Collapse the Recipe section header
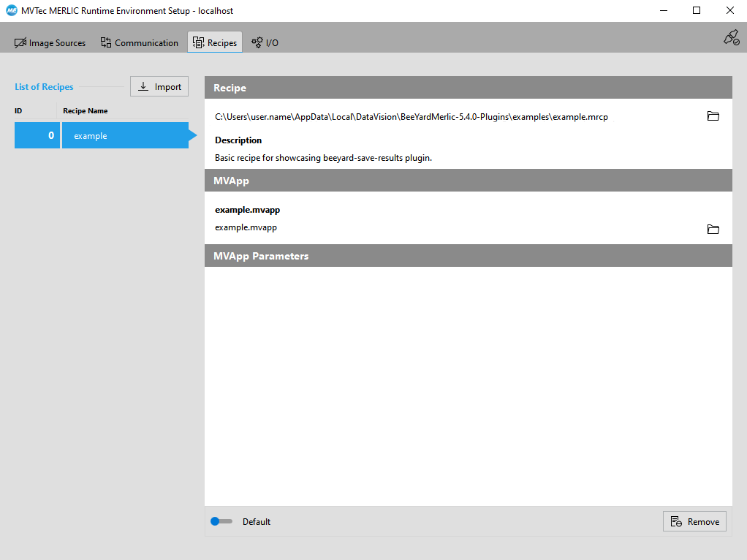This screenshot has height=560, width=747. [x=468, y=88]
